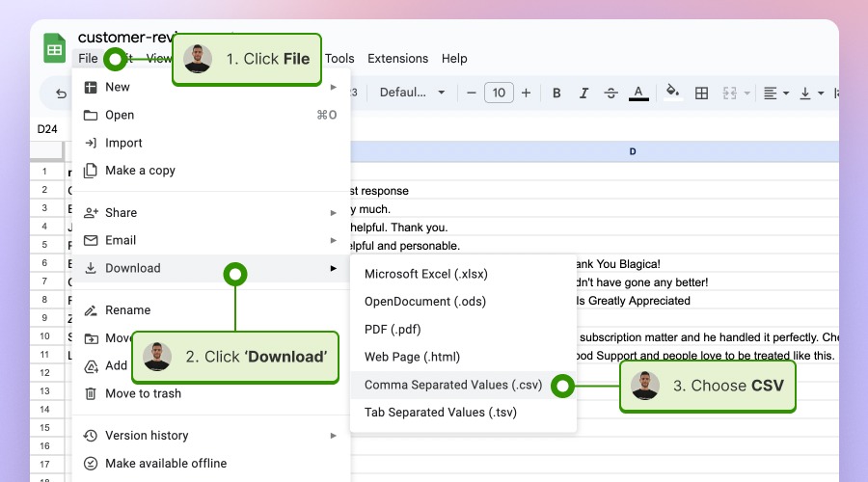Increase font size with plus button
This screenshot has height=482, width=868.
click(x=526, y=94)
